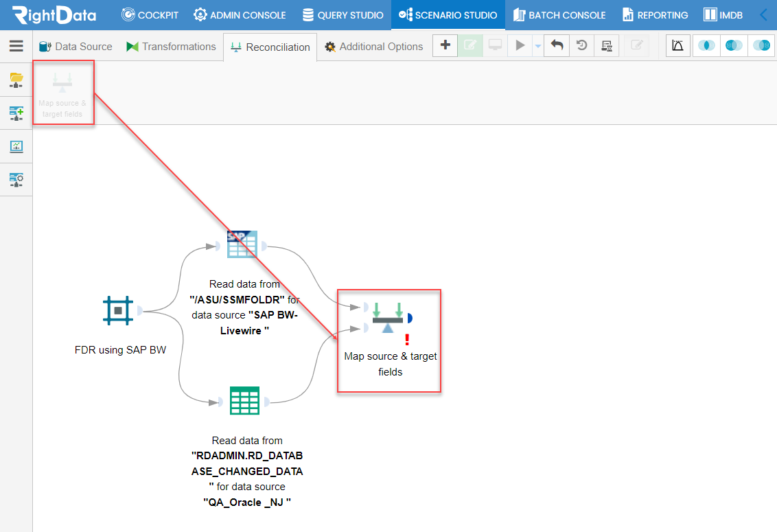The image size is (777, 532).
Task: Select the Scenario Studio module
Action: [448, 15]
